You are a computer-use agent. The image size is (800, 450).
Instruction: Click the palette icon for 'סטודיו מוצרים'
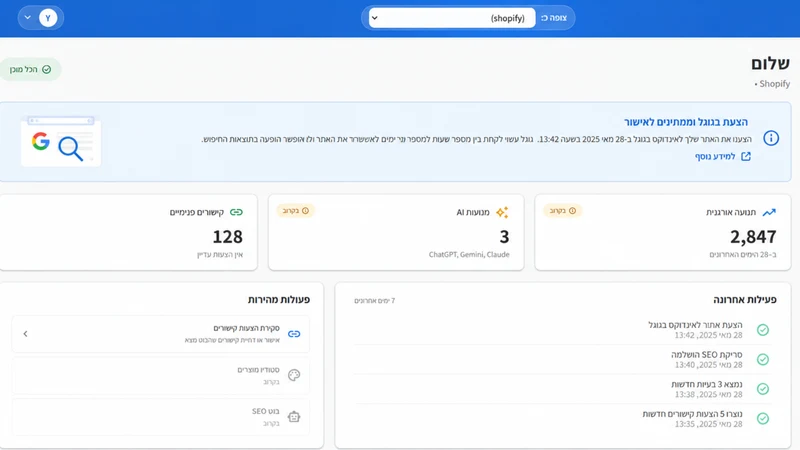294,376
